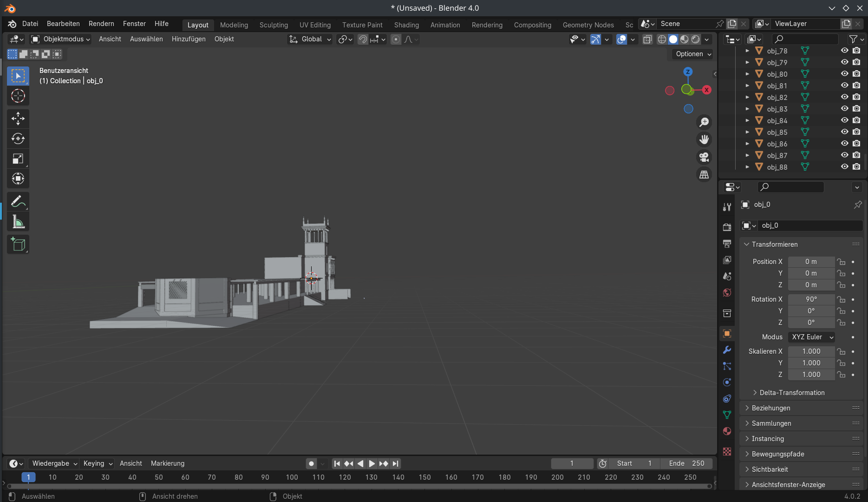
Task: Choose the Add Cube tool
Action: coord(18,244)
